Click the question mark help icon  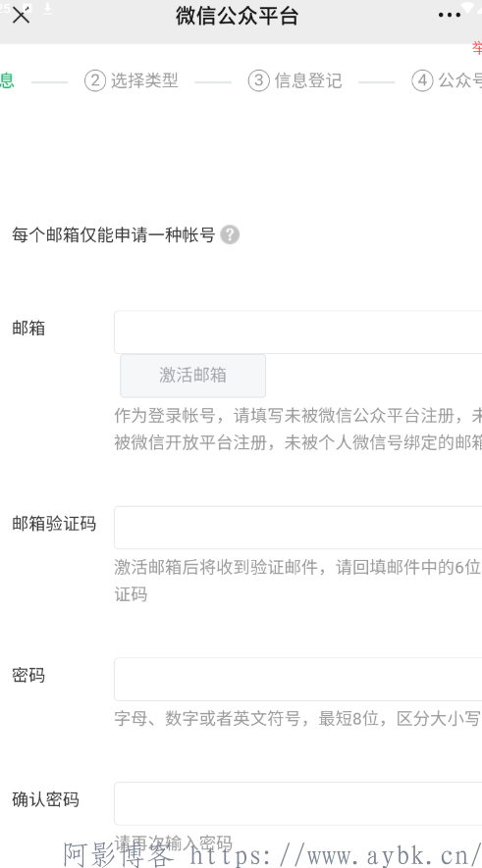(x=230, y=235)
